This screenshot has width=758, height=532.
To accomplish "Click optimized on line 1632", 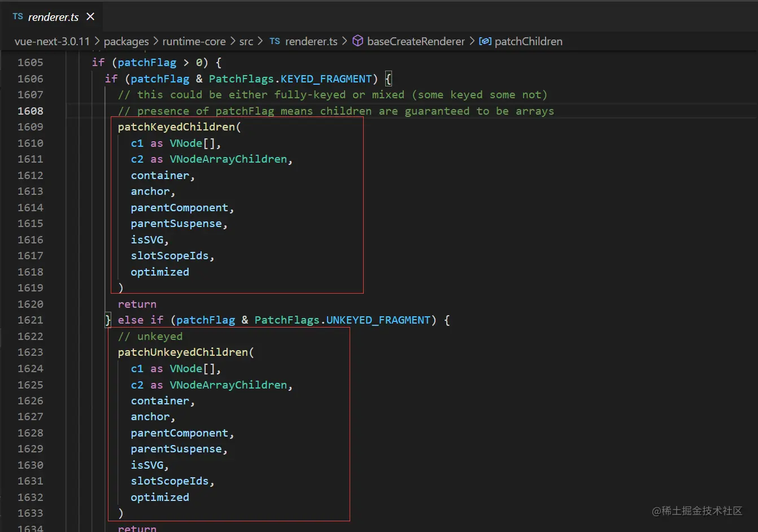I will point(160,498).
